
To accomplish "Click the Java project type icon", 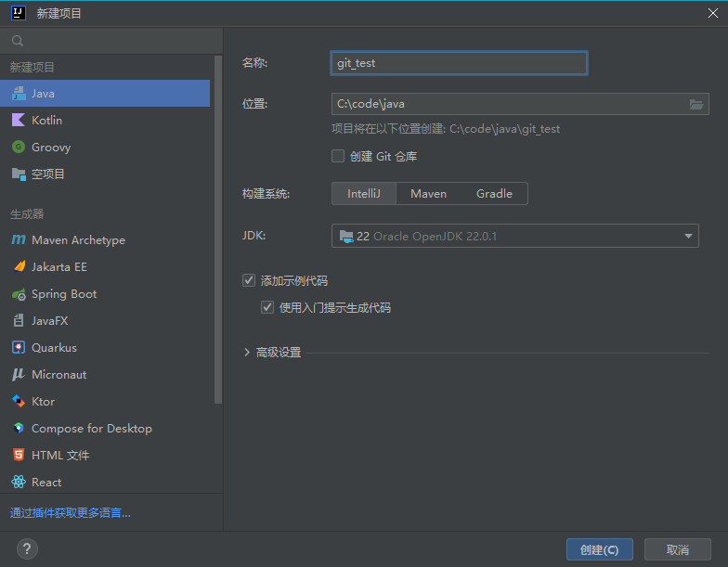I will (x=19, y=93).
